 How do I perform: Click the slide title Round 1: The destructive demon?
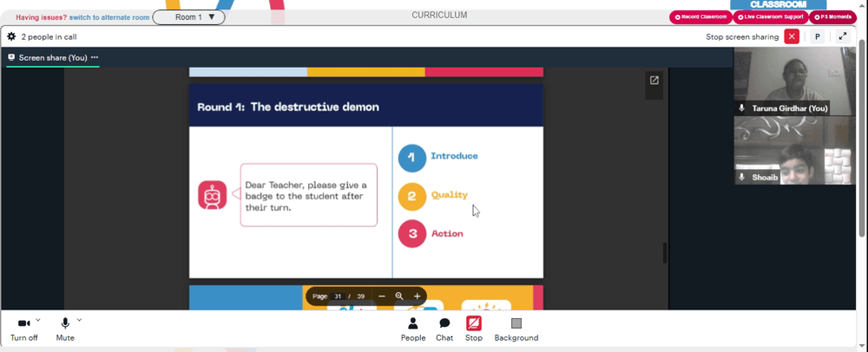288,108
